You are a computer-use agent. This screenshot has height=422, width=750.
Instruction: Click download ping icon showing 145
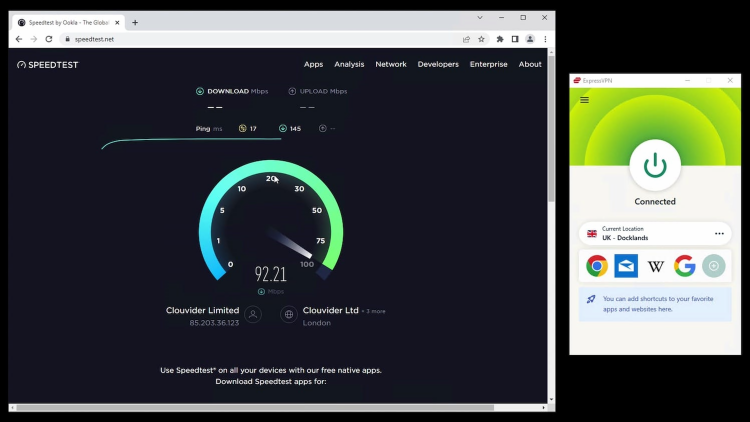(x=283, y=128)
